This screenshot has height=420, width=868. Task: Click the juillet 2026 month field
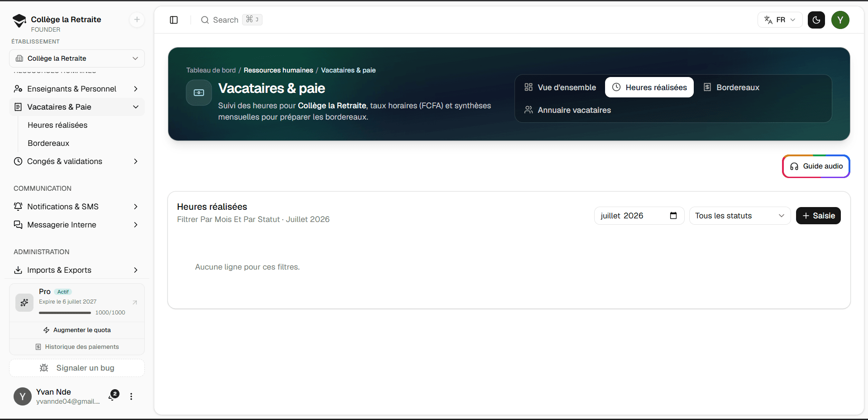tap(639, 216)
